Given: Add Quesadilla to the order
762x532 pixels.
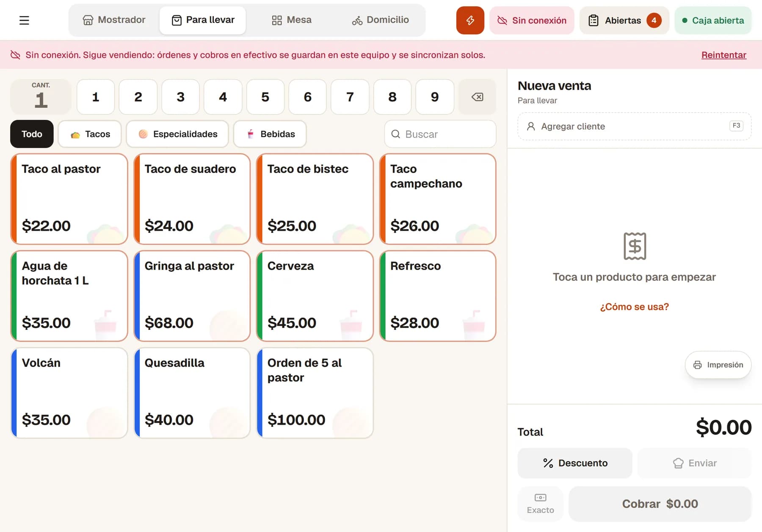Looking at the screenshot, I should tap(192, 393).
